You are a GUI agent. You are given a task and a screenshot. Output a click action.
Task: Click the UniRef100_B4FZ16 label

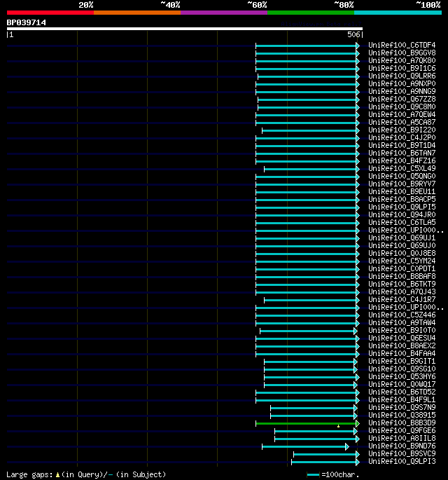[402, 160]
